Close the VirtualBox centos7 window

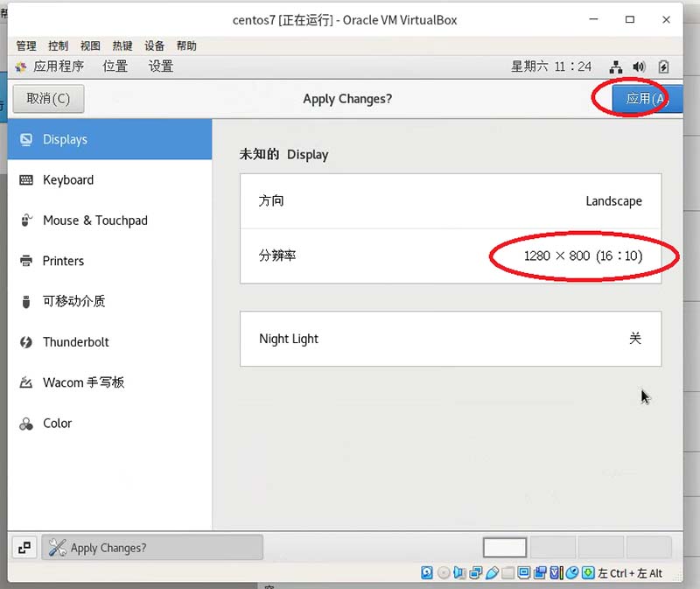click(666, 19)
